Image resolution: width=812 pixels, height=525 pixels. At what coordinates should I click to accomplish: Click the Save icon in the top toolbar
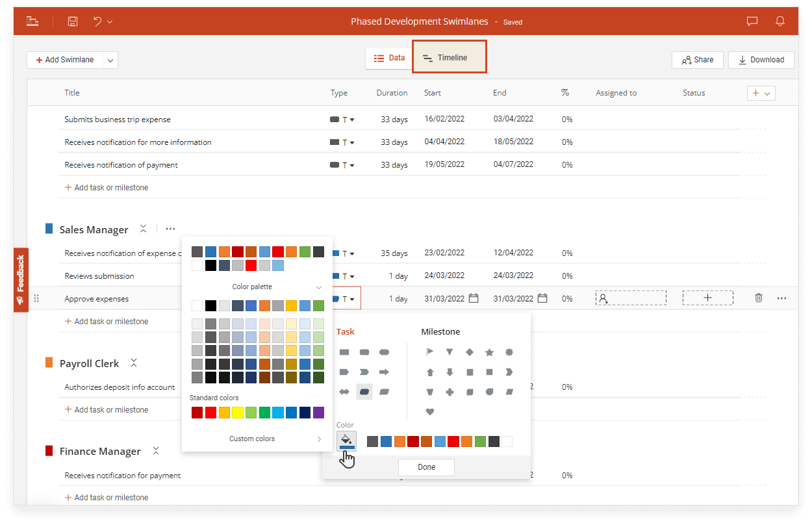pos(72,20)
